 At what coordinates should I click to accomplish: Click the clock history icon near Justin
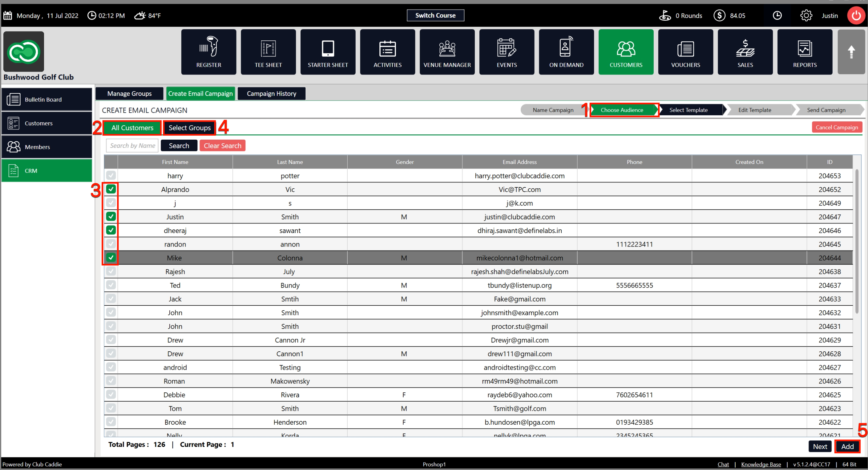(777, 15)
